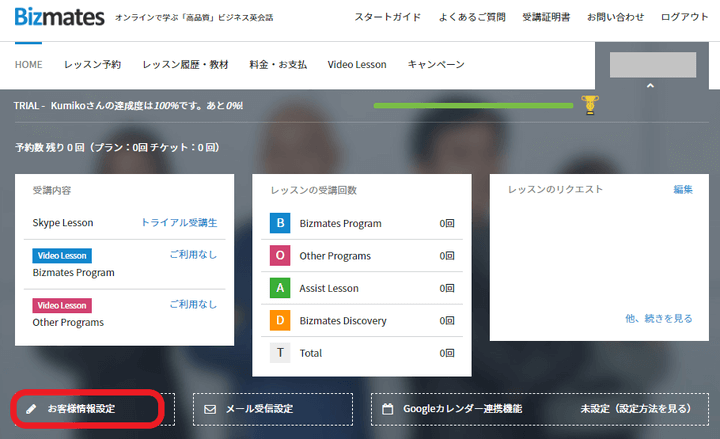This screenshot has height=439, width=720.
Task: Click the 0回 count for Total
Action: tap(447, 353)
